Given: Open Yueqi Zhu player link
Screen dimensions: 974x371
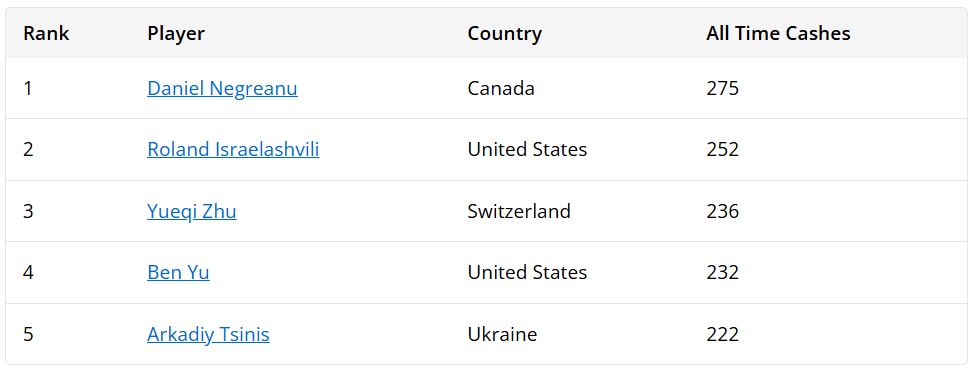Looking at the screenshot, I should coord(192,211).
